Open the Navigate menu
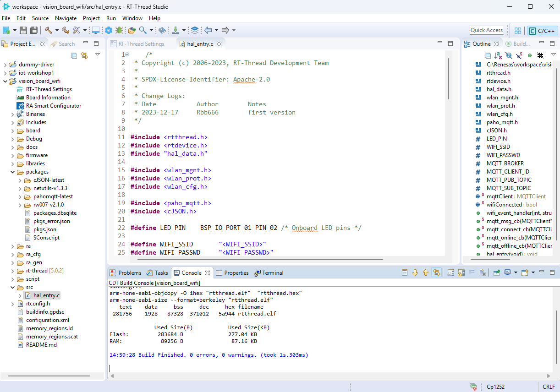 pyautogui.click(x=66, y=18)
